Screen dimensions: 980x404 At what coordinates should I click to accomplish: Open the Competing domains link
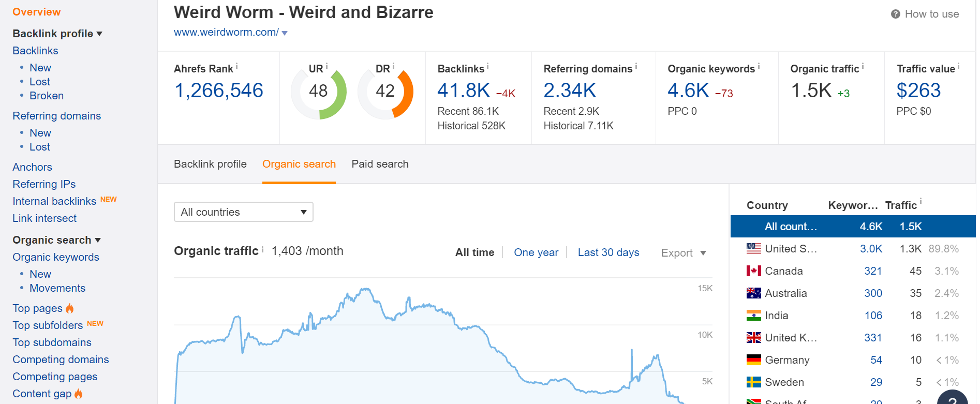(x=61, y=360)
